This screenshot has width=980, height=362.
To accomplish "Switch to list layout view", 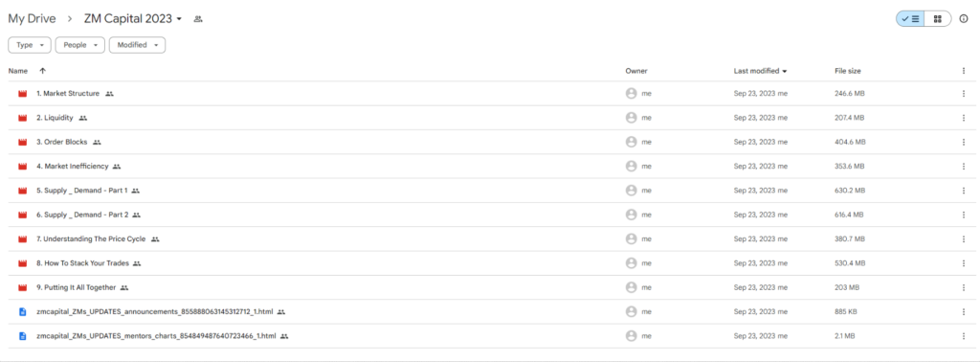I will [x=910, y=19].
